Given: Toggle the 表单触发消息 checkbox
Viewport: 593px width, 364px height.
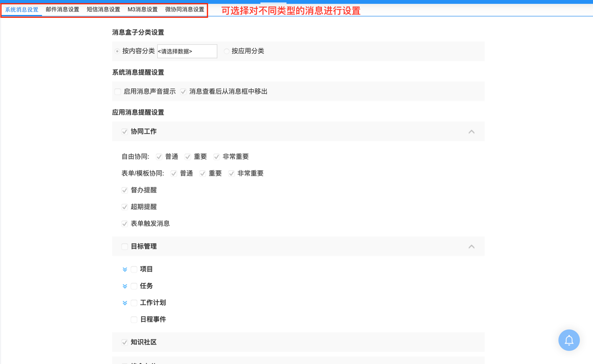Looking at the screenshot, I should pyautogui.click(x=124, y=224).
